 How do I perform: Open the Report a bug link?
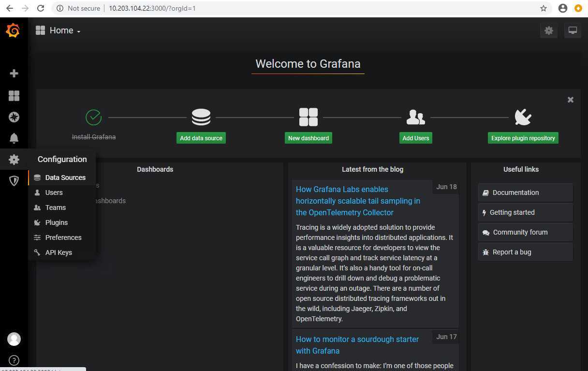coord(526,252)
